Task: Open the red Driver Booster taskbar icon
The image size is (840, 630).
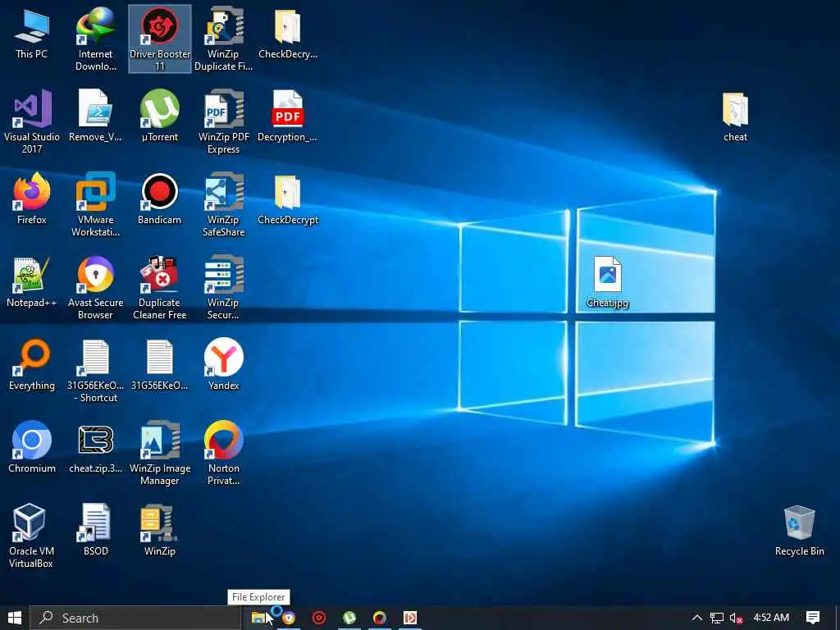Action: coord(319,618)
